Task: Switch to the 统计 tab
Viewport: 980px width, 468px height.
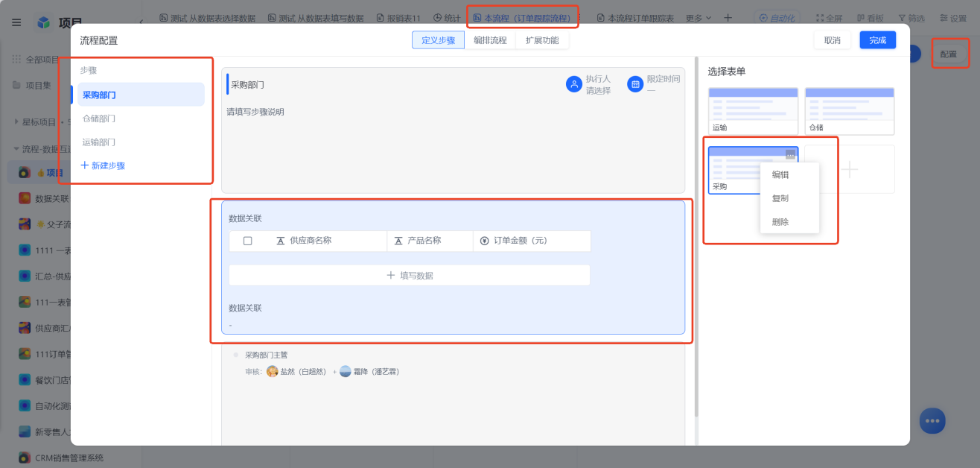Action: click(x=447, y=17)
